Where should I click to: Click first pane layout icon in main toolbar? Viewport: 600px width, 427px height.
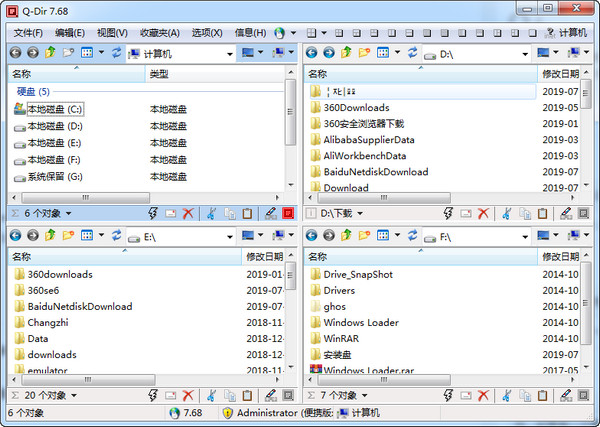pyautogui.click(x=312, y=33)
